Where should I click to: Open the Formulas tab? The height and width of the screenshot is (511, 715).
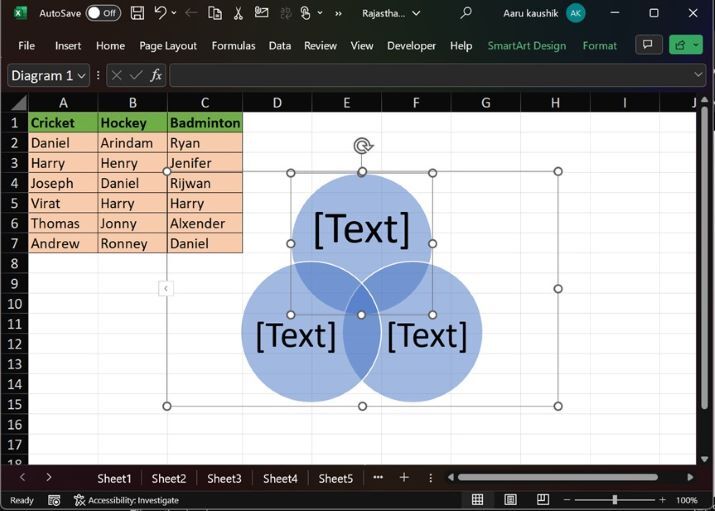[x=233, y=46]
